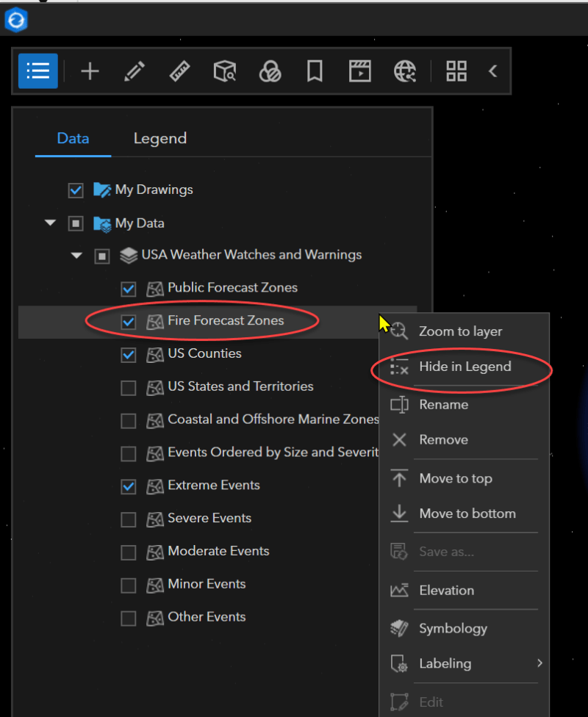The height and width of the screenshot is (717, 588).
Task: Launch the 3D Analysis tool
Action: [x=225, y=71]
